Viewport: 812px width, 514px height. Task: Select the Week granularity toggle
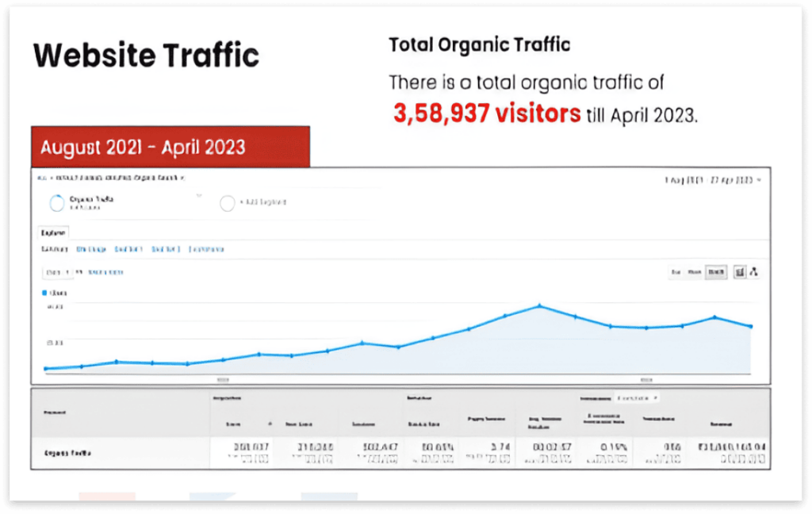(695, 272)
